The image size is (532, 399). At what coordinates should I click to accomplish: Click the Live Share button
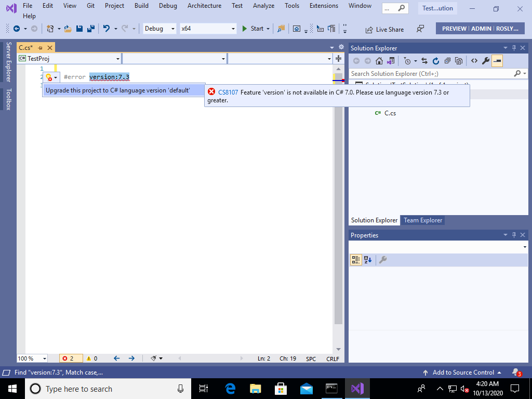[385, 30]
